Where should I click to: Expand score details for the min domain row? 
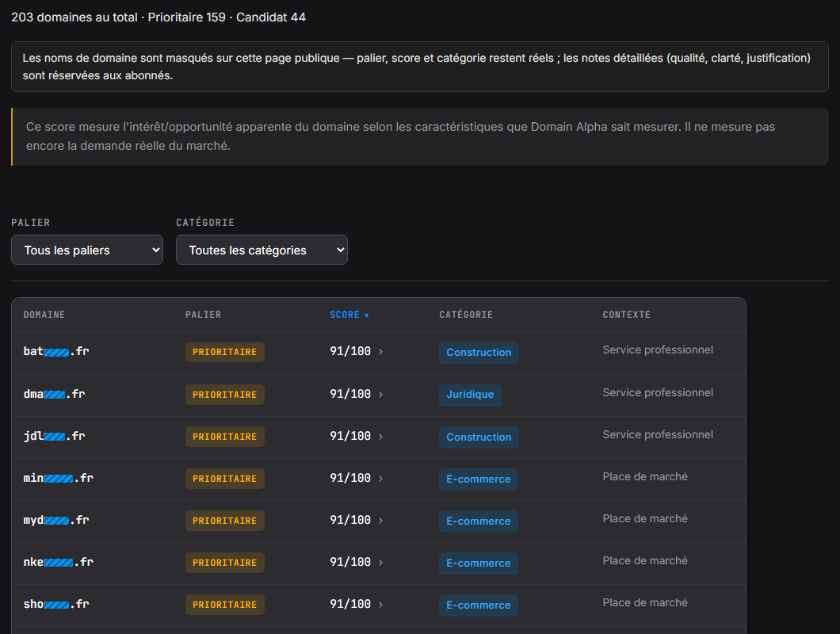[x=381, y=478]
